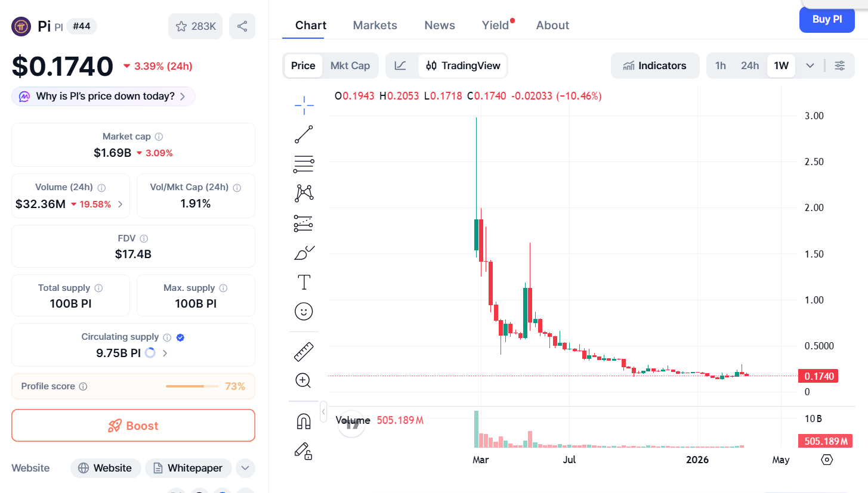
Task: Select the crosshair cursor tool
Action: click(x=304, y=105)
